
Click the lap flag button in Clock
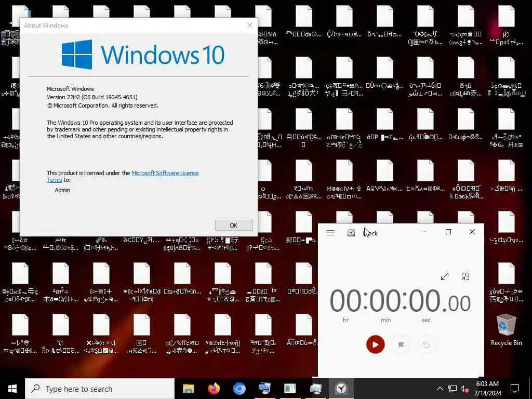pos(401,345)
